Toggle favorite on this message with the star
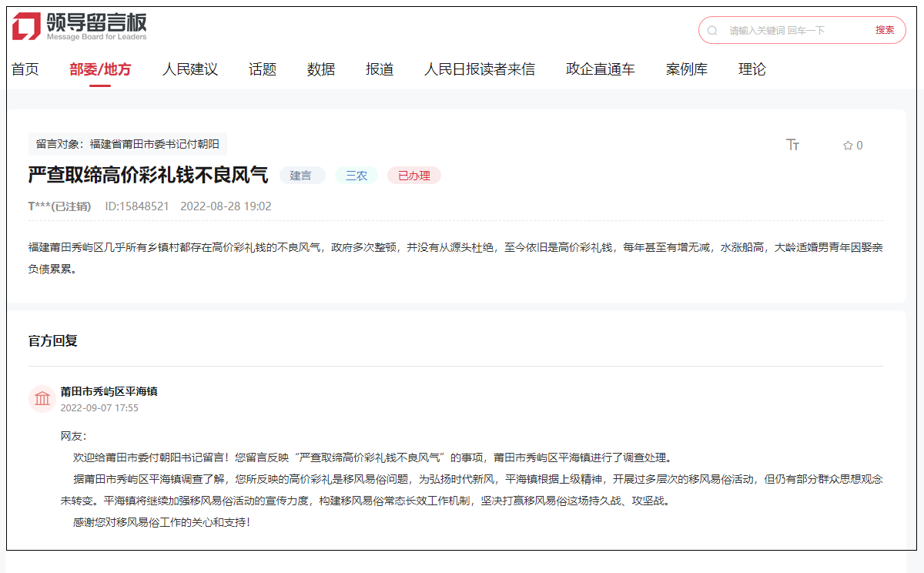The width and height of the screenshot is (924, 573). click(x=847, y=145)
